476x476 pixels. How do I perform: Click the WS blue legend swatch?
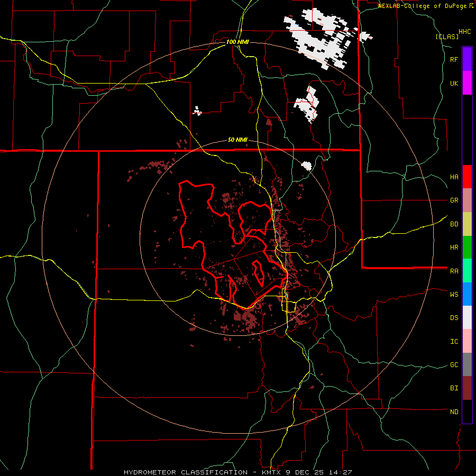[467, 294]
